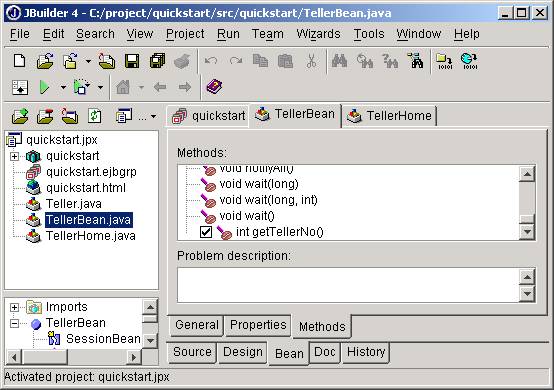Switch to the Properties bean tab
The height and width of the screenshot is (390, 554).
click(x=258, y=325)
